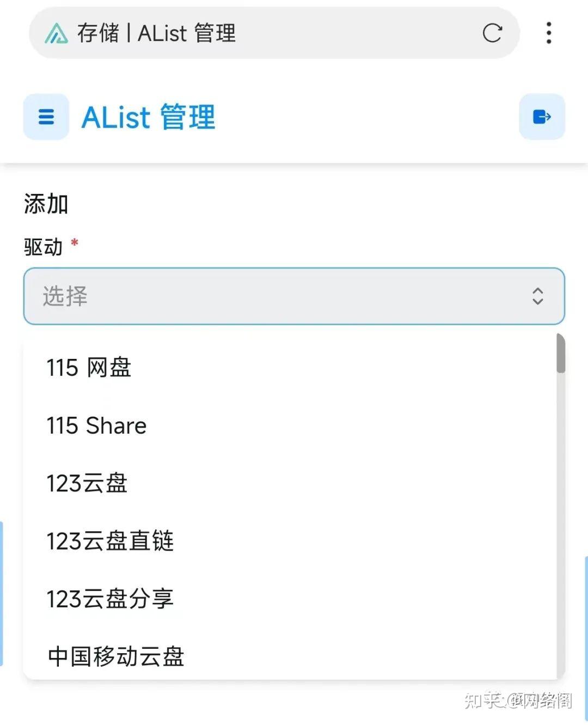Refresh the page with the reload icon

coord(493,34)
